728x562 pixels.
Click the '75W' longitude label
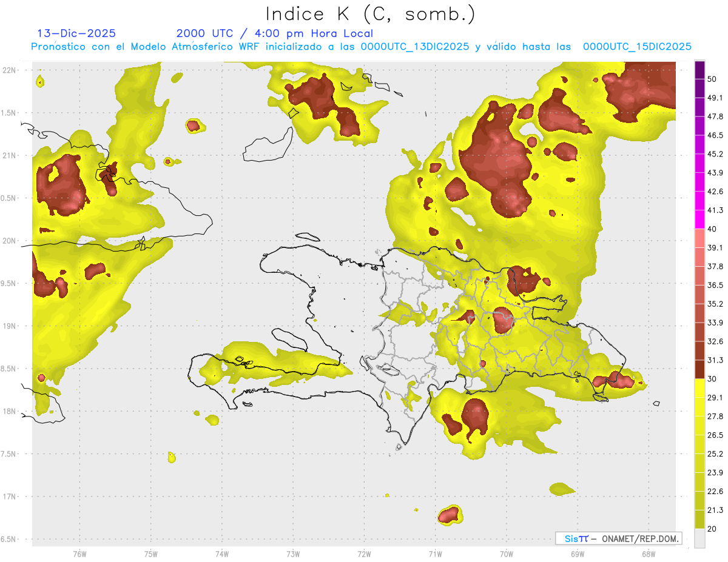[150, 554]
